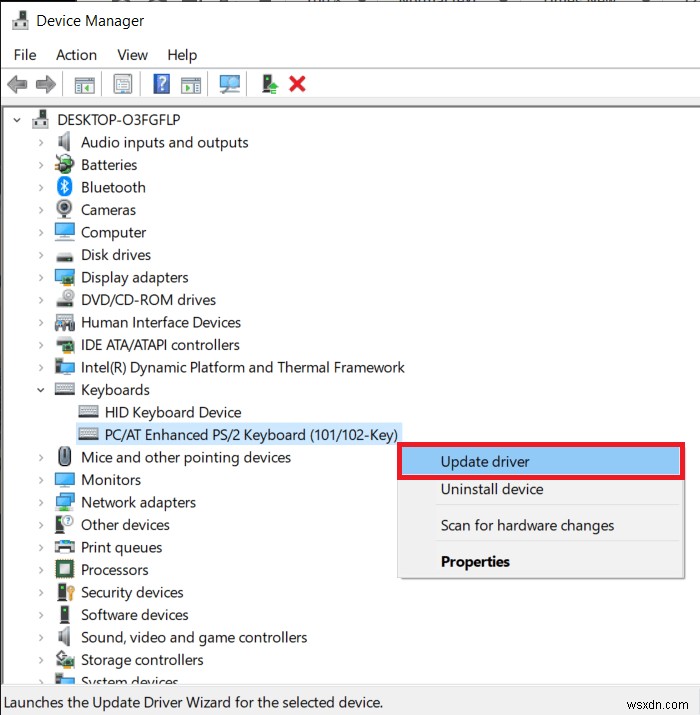Click the Mice and other pointing devices mouse icon
This screenshot has width=700, height=715.
(64, 456)
